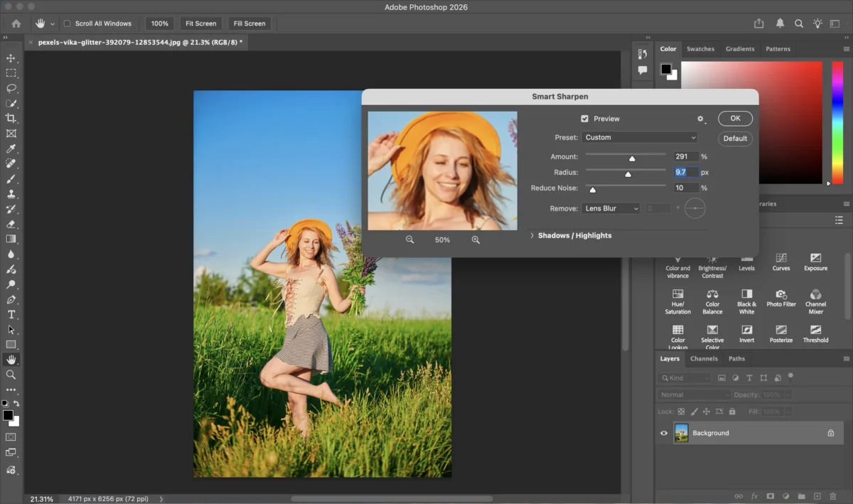Select the Type tool
Image resolution: width=853 pixels, height=504 pixels.
pos(11,314)
